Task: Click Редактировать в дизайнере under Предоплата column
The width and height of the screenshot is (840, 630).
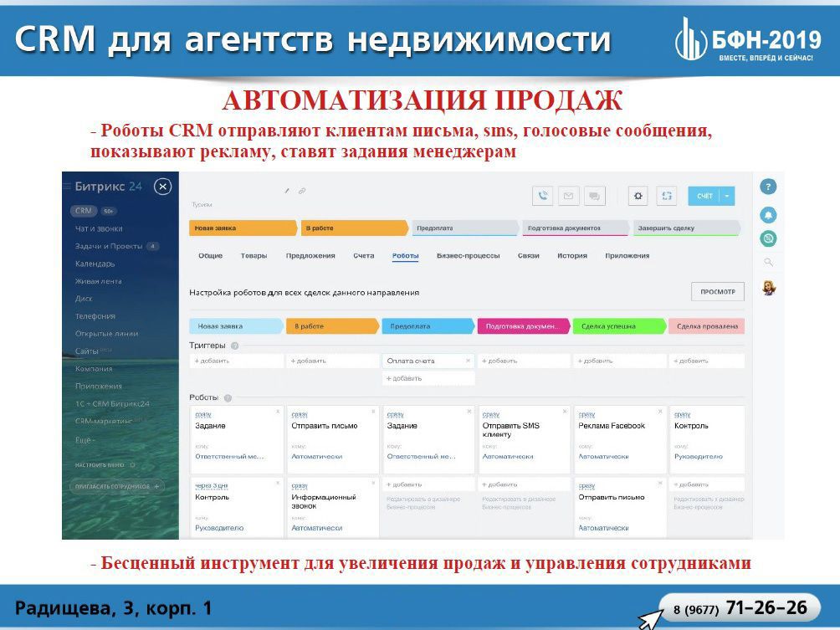Action: click(423, 503)
